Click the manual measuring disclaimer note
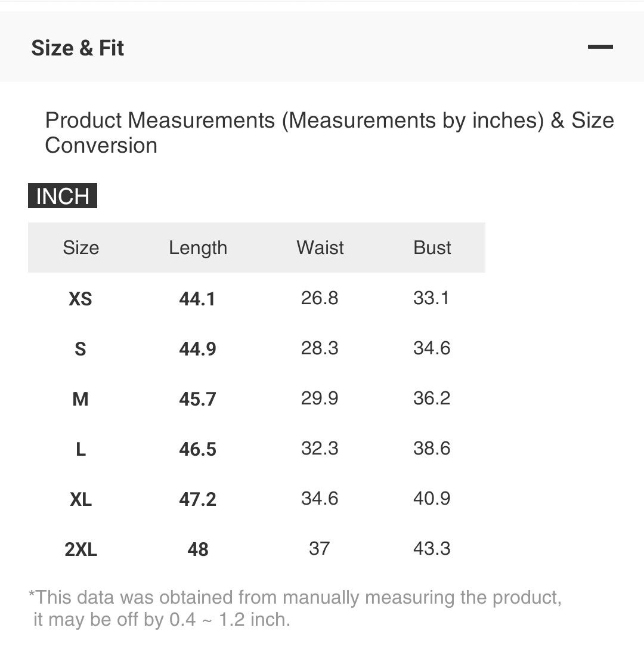Image resolution: width=644 pixels, height=646 pixels. tap(295, 608)
